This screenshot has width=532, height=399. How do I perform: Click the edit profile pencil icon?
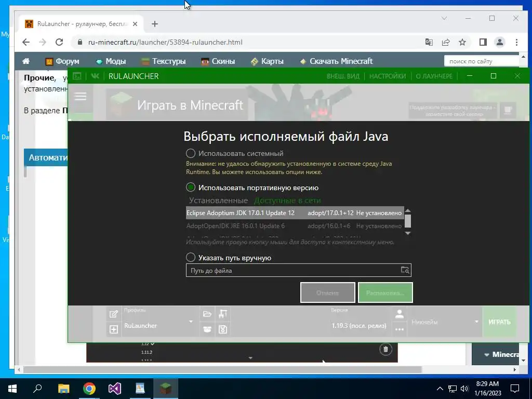(x=114, y=314)
